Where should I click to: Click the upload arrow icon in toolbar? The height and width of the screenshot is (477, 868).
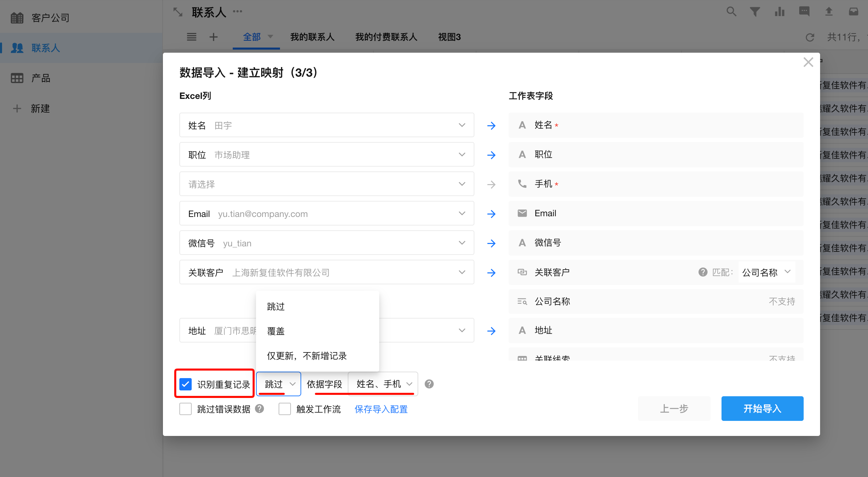(829, 12)
